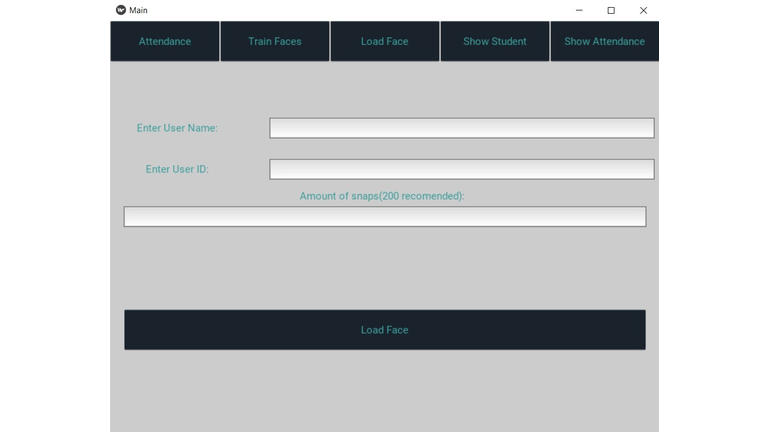Select the Amount of snaps input box

pos(384,217)
